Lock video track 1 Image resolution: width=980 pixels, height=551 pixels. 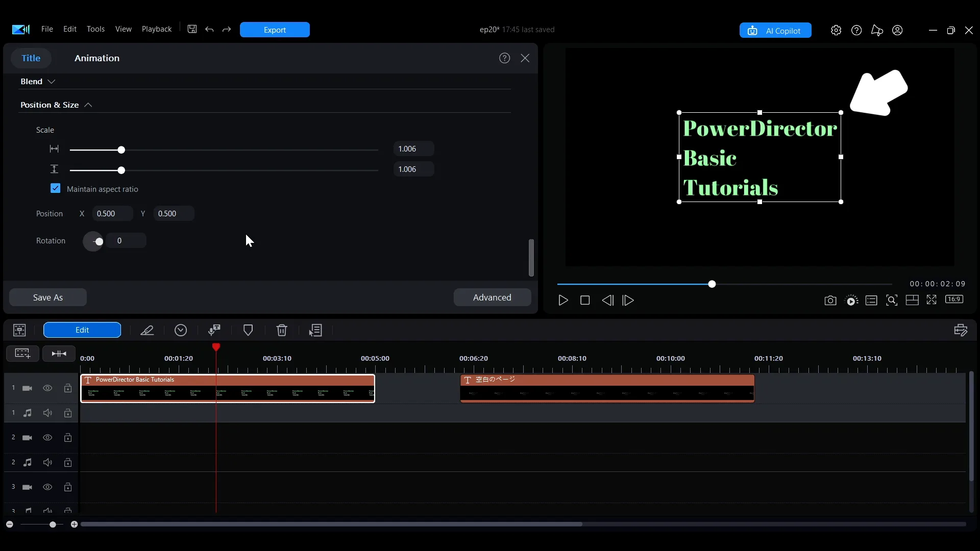click(68, 388)
